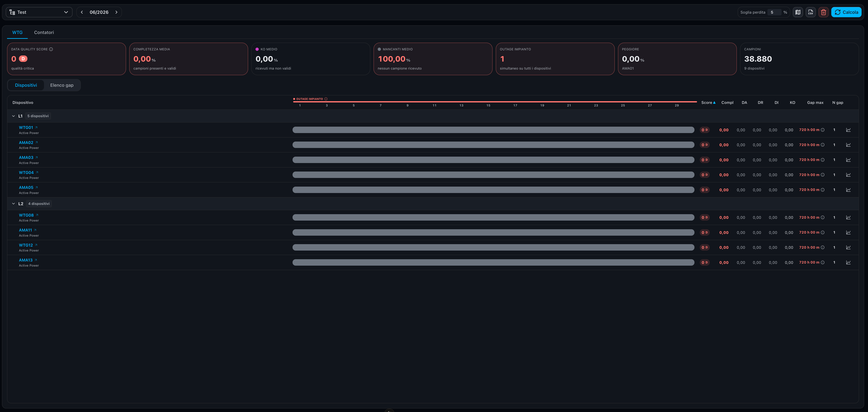This screenshot has height=412, width=868.
Task: Click the N gap column header
Action: pos(838,103)
